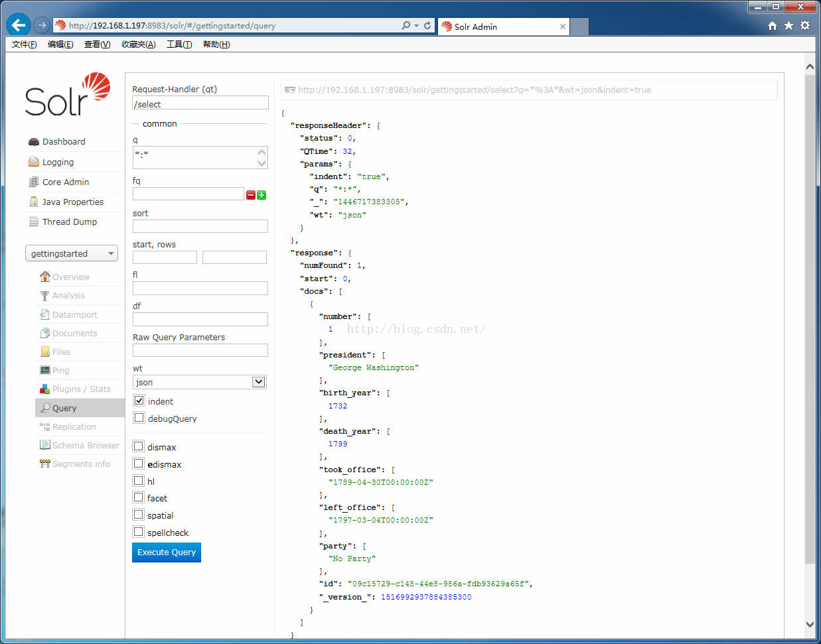This screenshot has height=644, width=821.
Task: Uncheck the indent checkbox
Action: click(x=139, y=401)
